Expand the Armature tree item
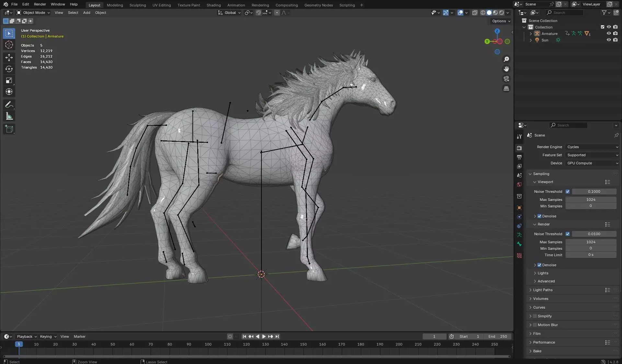The image size is (622, 364). (531, 34)
